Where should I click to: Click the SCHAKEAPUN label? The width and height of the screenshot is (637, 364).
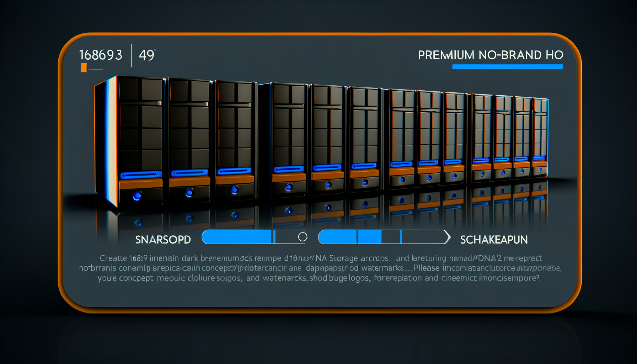pos(494,240)
